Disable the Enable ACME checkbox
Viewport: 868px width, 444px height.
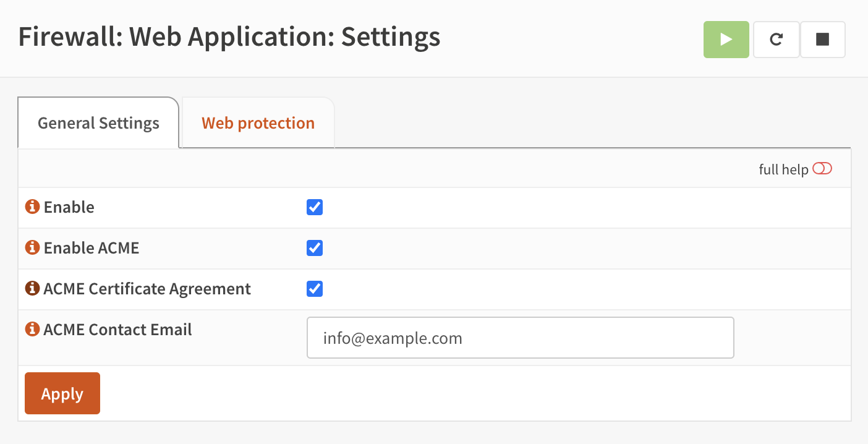click(315, 248)
